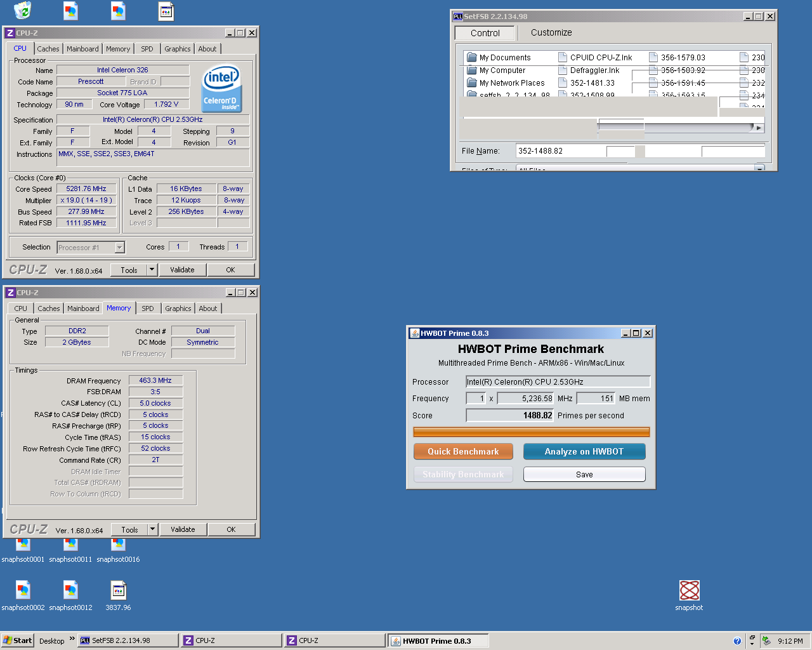Switch to Mainboard tab in top CPU-Z window

point(82,49)
